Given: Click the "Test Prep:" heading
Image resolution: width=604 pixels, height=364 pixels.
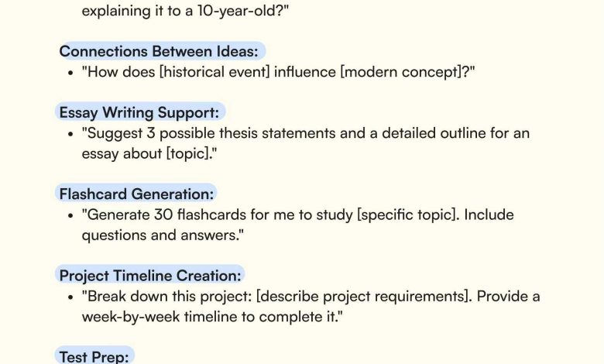Looking at the screenshot, I should [95, 355].
